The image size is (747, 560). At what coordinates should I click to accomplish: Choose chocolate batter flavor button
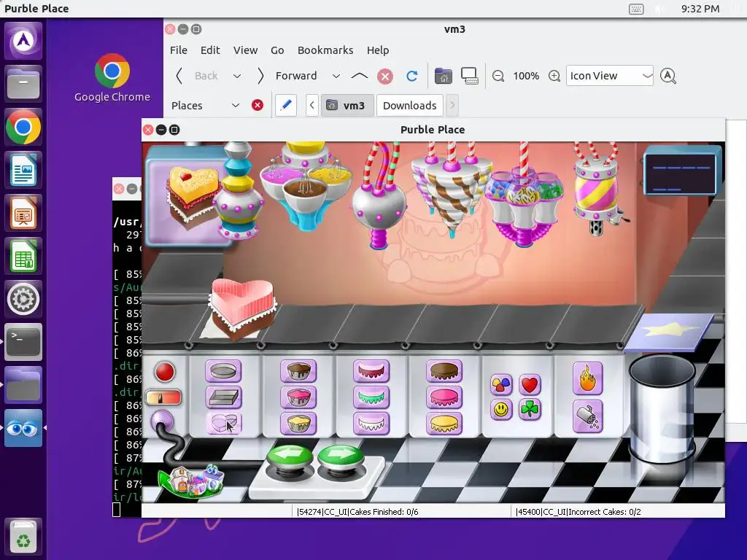pyautogui.click(x=298, y=371)
